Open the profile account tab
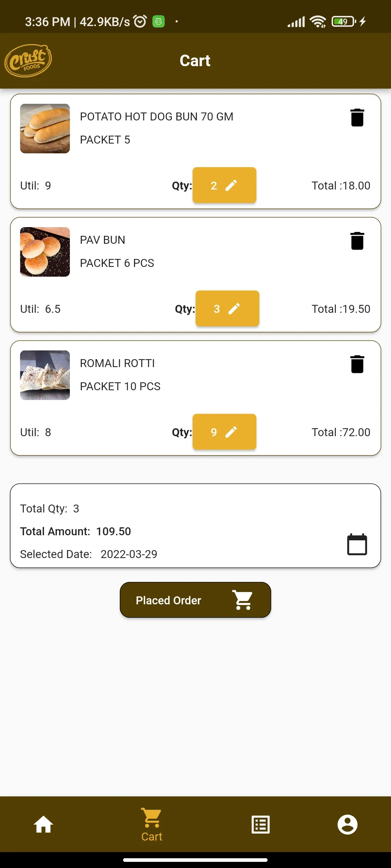 348,825
